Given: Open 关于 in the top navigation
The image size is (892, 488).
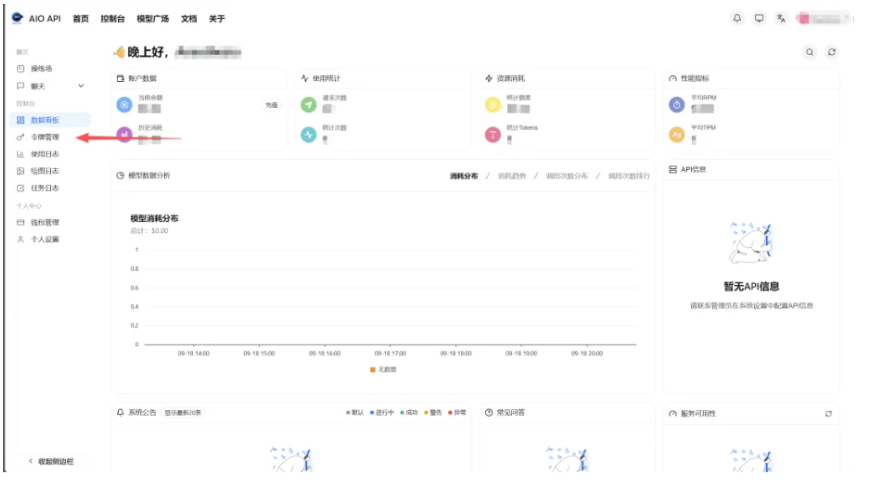Looking at the screenshot, I should (x=217, y=19).
